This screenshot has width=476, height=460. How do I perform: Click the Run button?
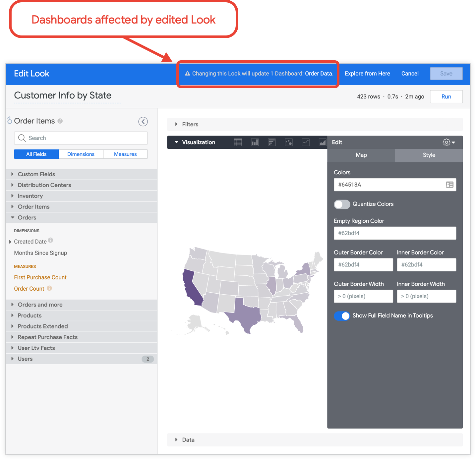[446, 97]
